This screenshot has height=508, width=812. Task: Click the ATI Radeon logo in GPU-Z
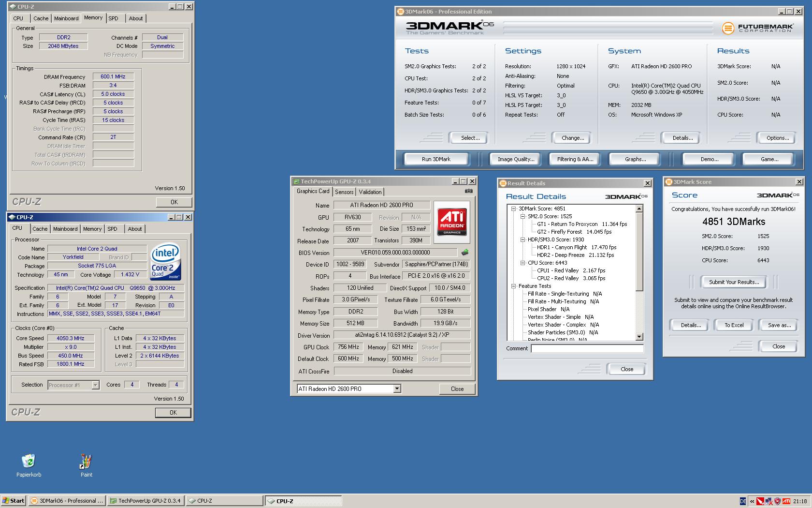click(x=452, y=222)
